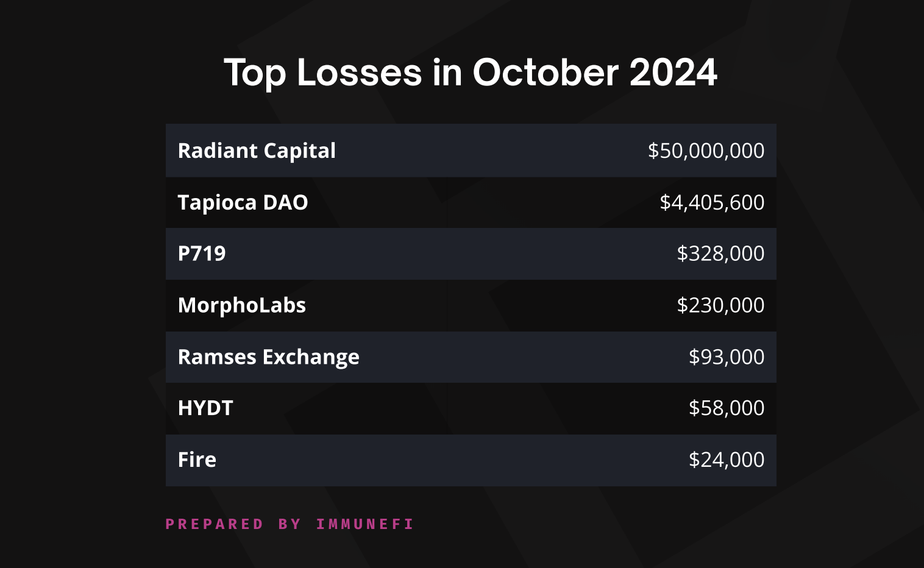Click the word IMMUNEFI in footer
924x568 pixels.
(364, 524)
